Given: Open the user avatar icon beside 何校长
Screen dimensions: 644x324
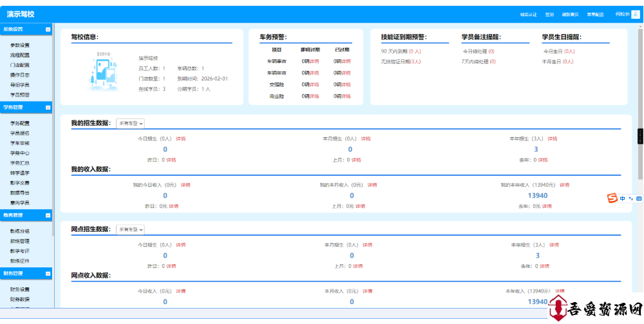Looking at the screenshot, I should click(635, 14).
